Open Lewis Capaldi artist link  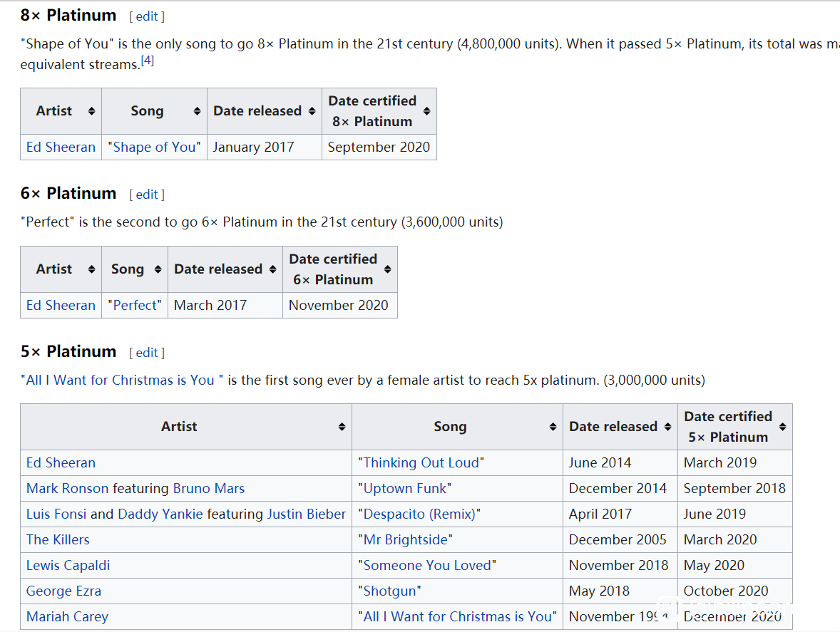pyautogui.click(x=68, y=566)
